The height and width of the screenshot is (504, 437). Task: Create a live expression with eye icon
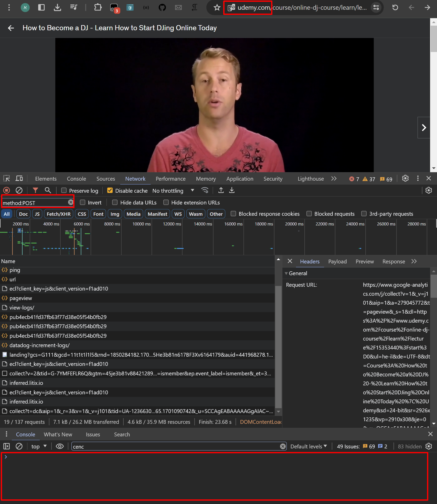pyautogui.click(x=60, y=447)
